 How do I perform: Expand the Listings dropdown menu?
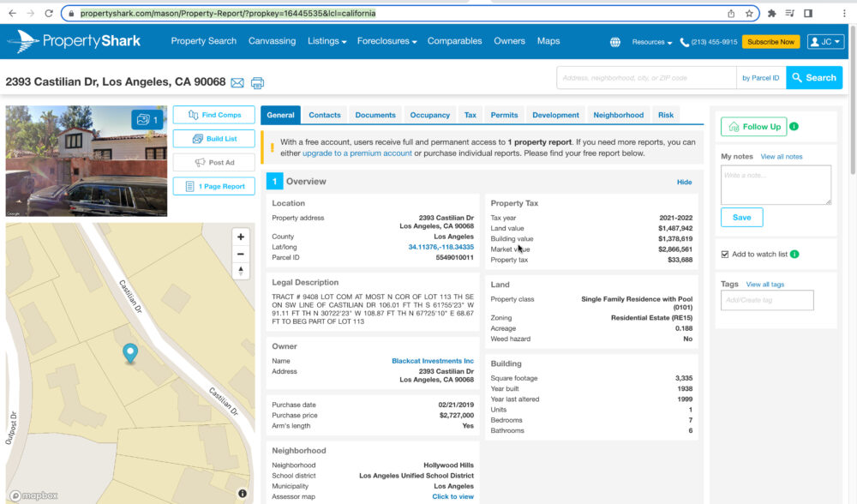[327, 41]
